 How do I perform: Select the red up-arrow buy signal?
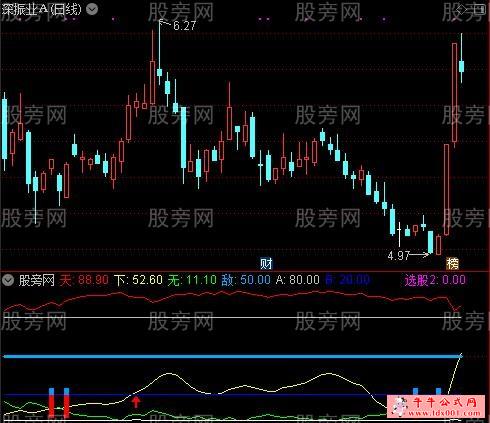135,402
